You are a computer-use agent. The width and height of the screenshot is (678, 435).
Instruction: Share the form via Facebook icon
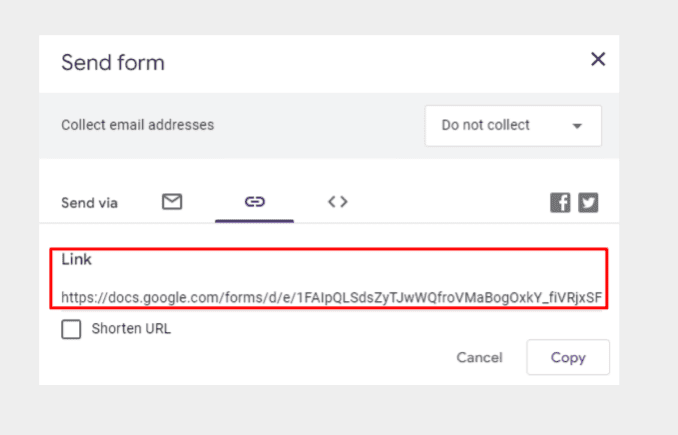560,202
